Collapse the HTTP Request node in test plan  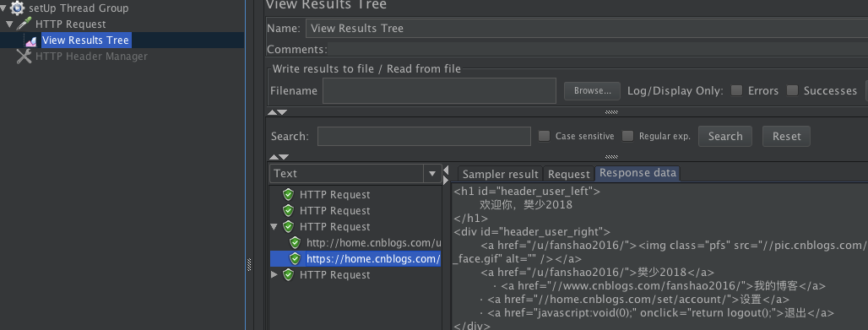8,24
